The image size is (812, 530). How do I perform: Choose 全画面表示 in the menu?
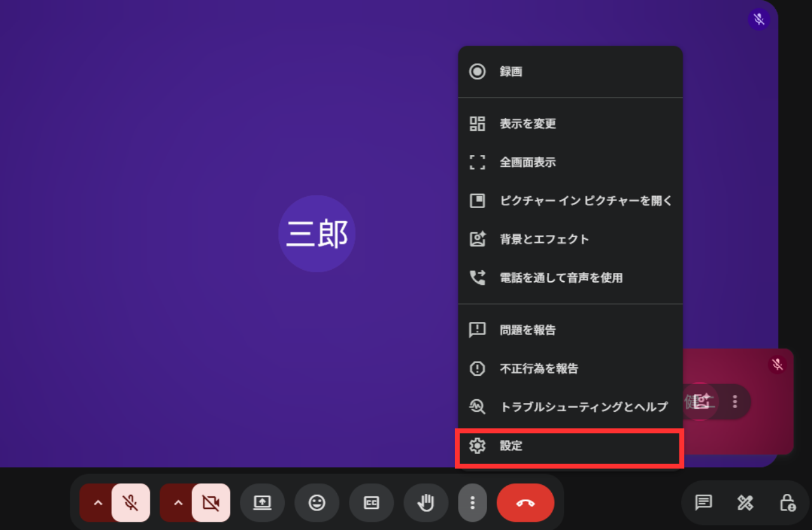point(570,162)
